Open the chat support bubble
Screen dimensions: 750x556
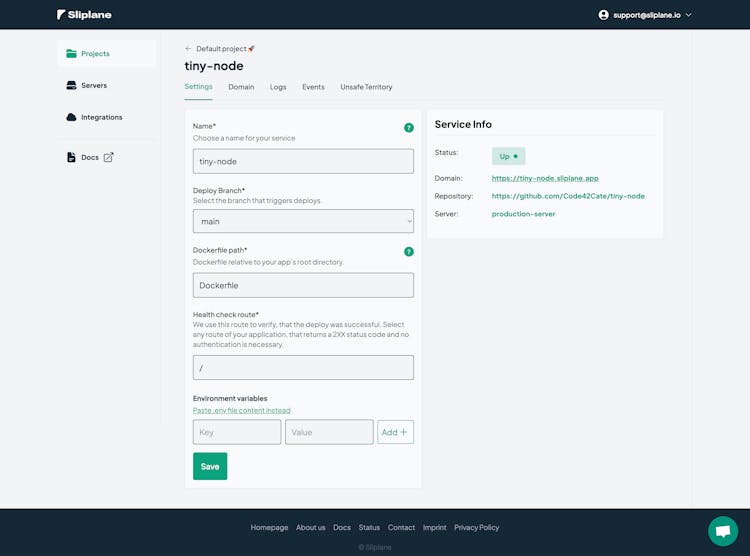(722, 531)
